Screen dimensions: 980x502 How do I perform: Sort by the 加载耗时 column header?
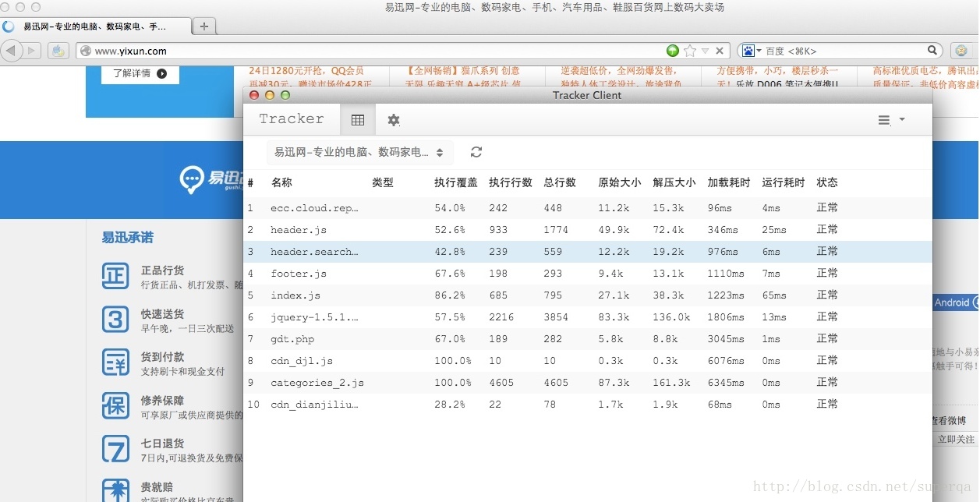pos(729,182)
